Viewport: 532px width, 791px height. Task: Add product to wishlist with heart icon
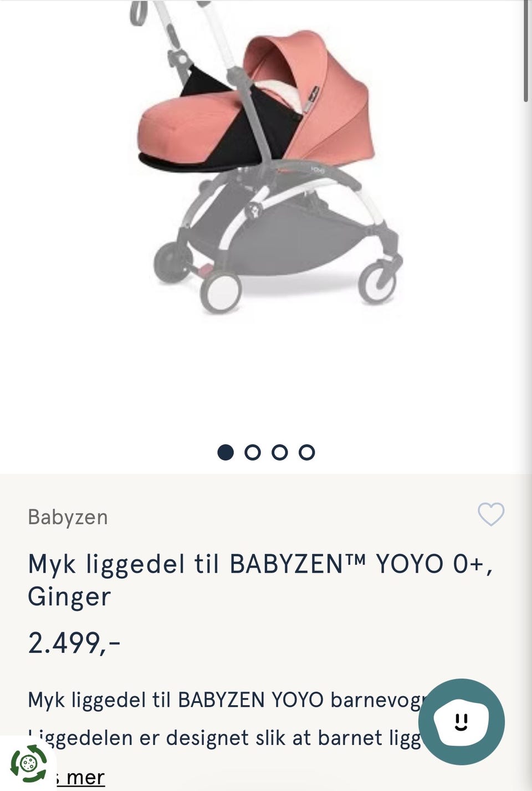pyautogui.click(x=491, y=514)
